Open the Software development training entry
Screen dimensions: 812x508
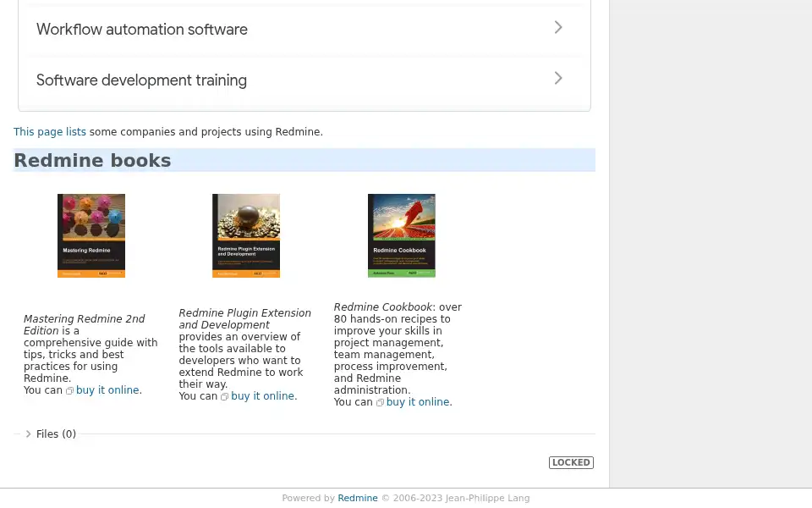coord(304,80)
